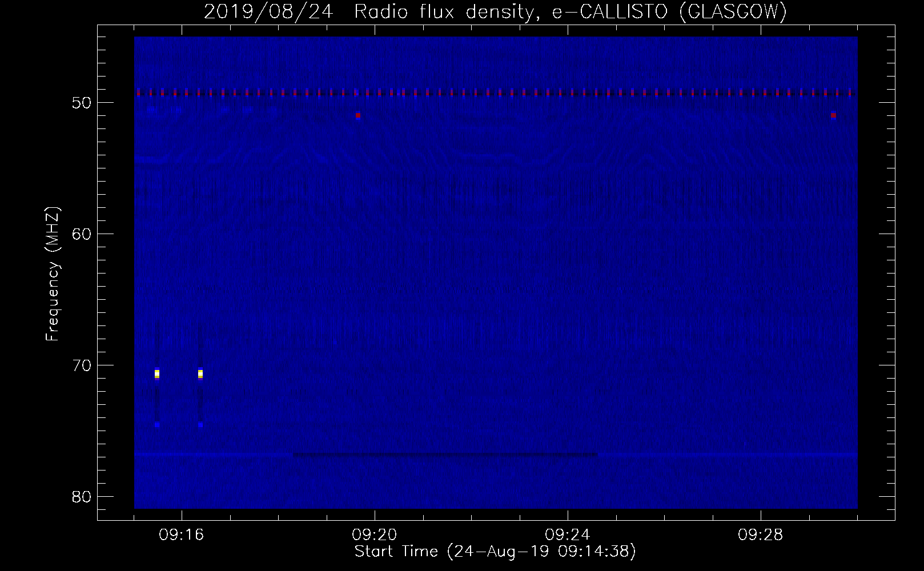The width and height of the screenshot is (924, 571).
Task: Click the '09:24' time tick label
Action: pos(568,535)
